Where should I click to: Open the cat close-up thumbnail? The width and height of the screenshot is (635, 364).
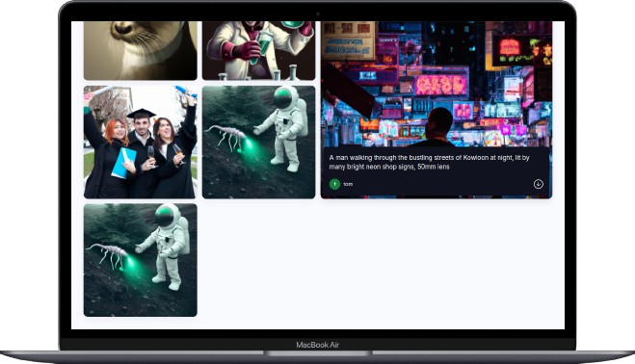140,51
